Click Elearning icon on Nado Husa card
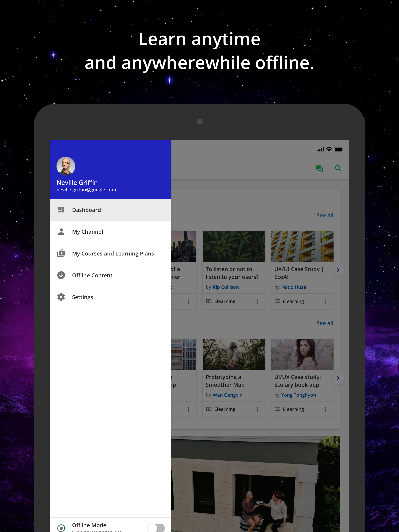The height and width of the screenshot is (532, 399). pyautogui.click(x=277, y=301)
